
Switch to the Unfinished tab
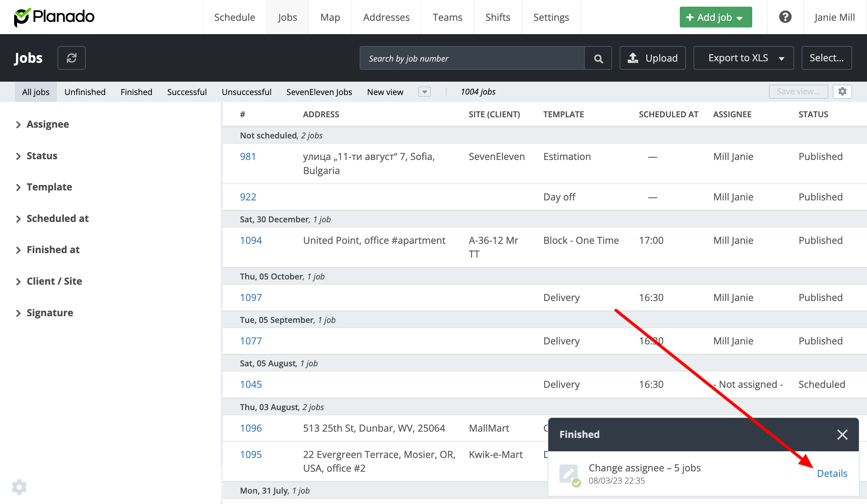point(85,92)
